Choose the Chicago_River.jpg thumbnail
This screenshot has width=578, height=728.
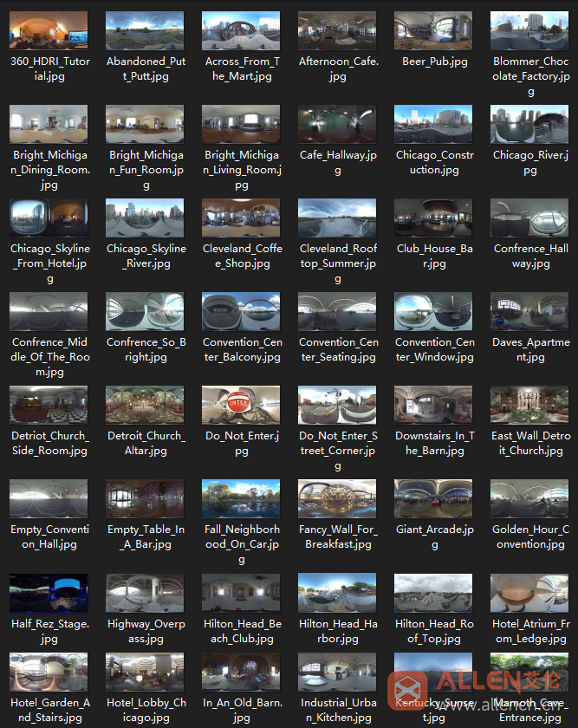click(529, 125)
